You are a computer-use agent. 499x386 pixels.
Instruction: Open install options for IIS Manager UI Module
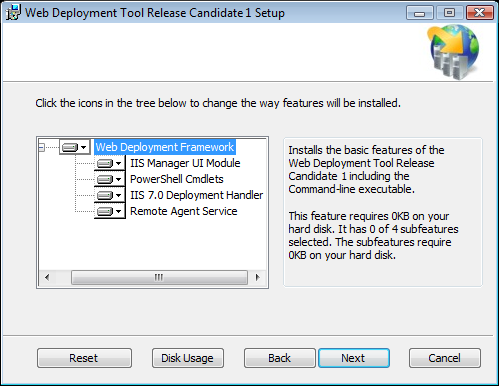tap(109, 163)
